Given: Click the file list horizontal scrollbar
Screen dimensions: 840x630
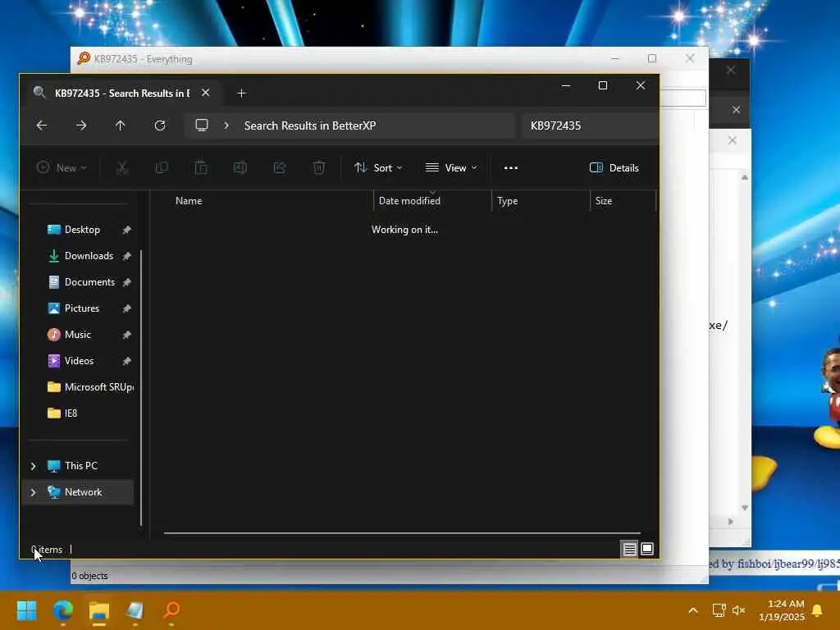Looking at the screenshot, I should [402, 533].
